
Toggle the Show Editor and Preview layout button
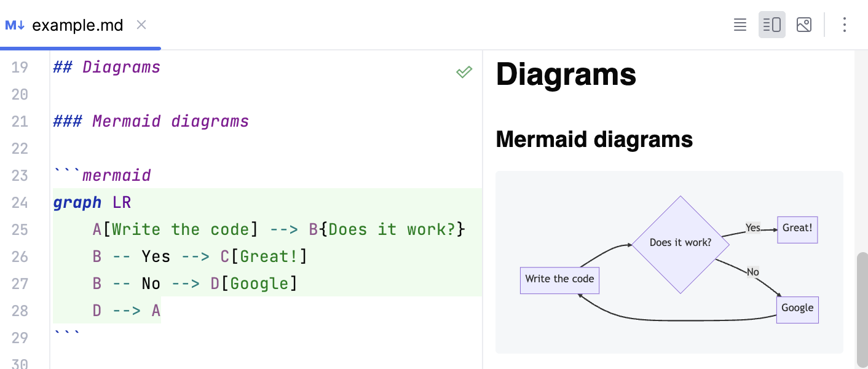771,25
